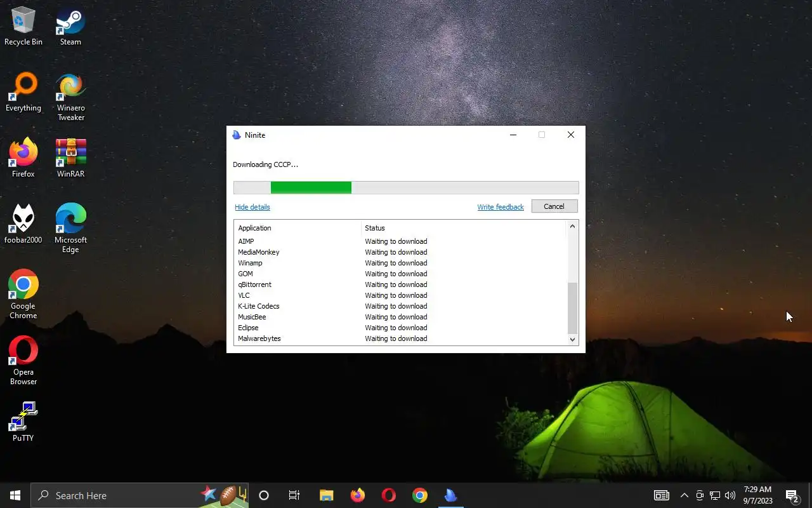The width and height of the screenshot is (812, 508).
Task: Open Opera from the taskbar
Action: click(x=388, y=495)
